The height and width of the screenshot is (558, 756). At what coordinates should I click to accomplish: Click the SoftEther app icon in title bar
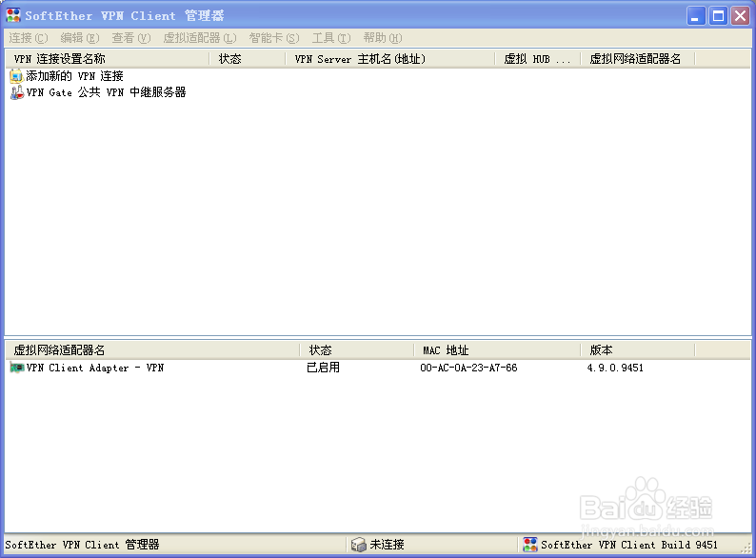[x=13, y=15]
